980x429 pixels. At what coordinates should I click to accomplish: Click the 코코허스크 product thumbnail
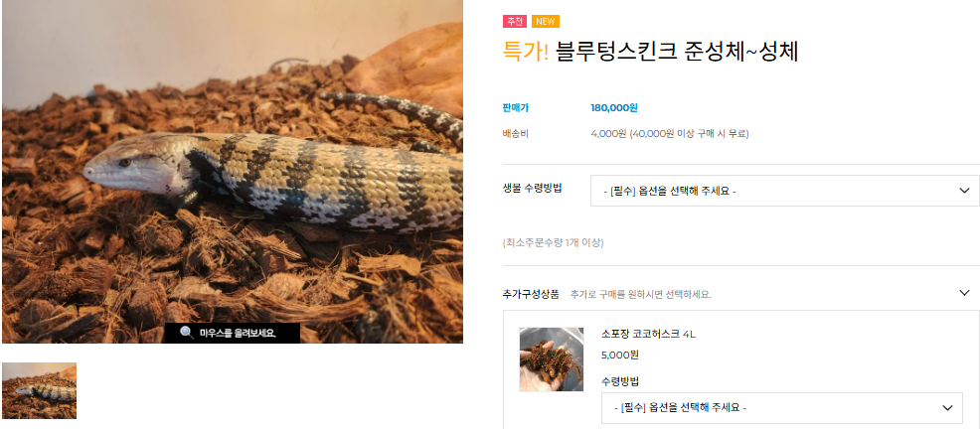[552, 359]
